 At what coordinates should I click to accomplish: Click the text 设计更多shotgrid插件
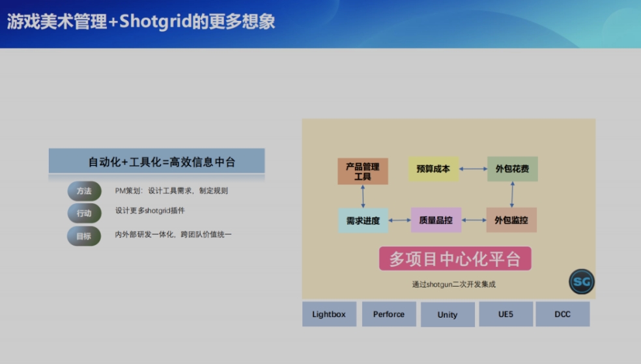coord(150,210)
